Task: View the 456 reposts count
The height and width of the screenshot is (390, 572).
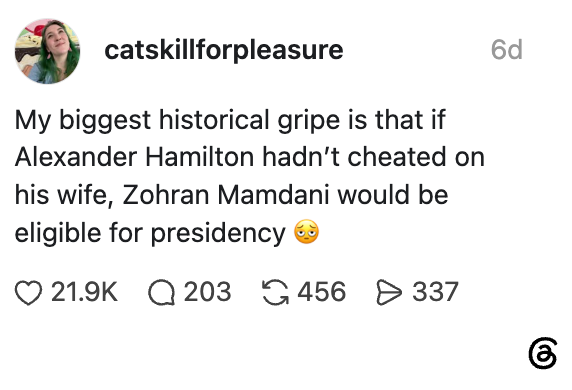Action: [322, 292]
